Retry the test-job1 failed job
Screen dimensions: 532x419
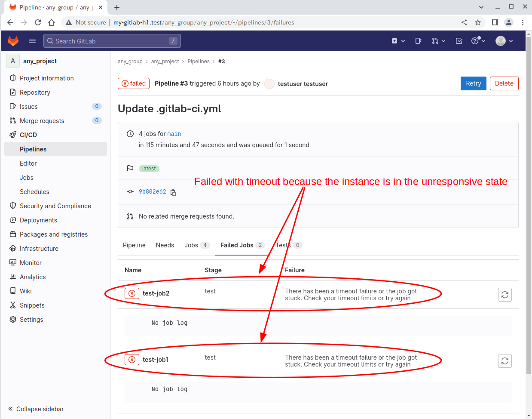click(504, 361)
